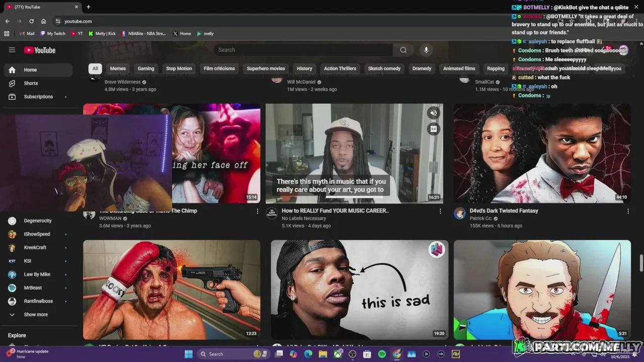
Task: Start voice search with microphone icon
Action: (x=426, y=50)
